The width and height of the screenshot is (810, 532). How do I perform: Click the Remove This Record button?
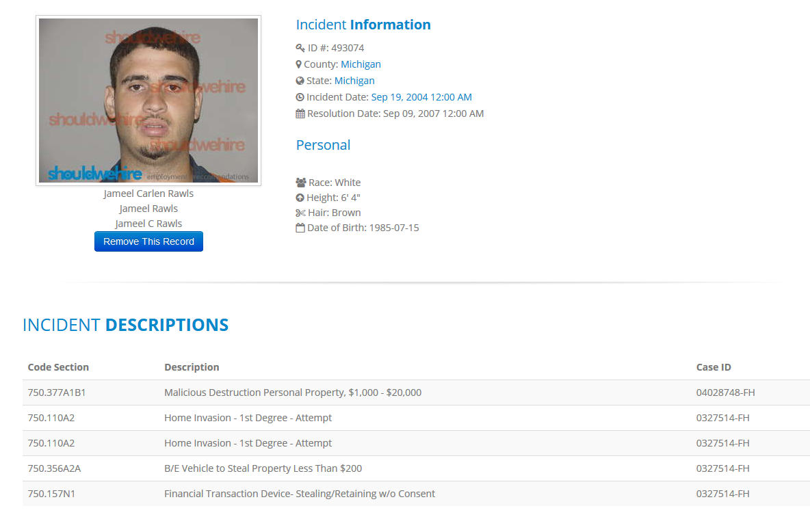pyautogui.click(x=148, y=241)
